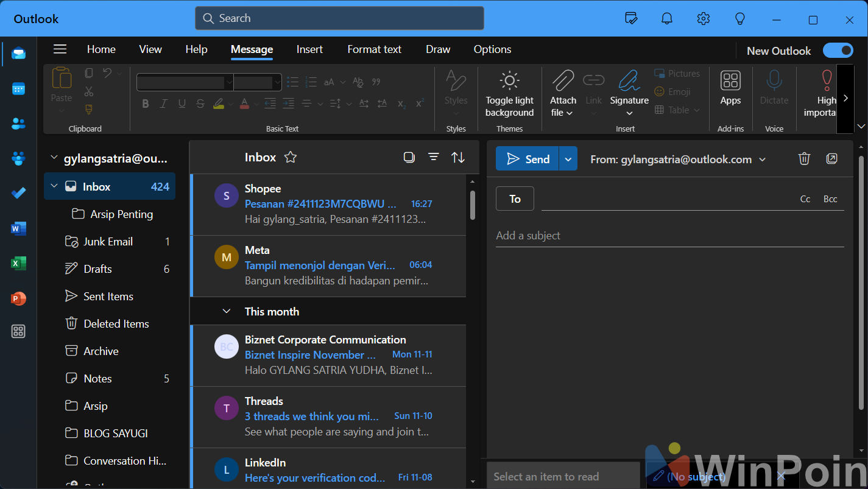The image size is (868, 489).
Task: Click the Subscript icon
Action: pyautogui.click(x=401, y=104)
